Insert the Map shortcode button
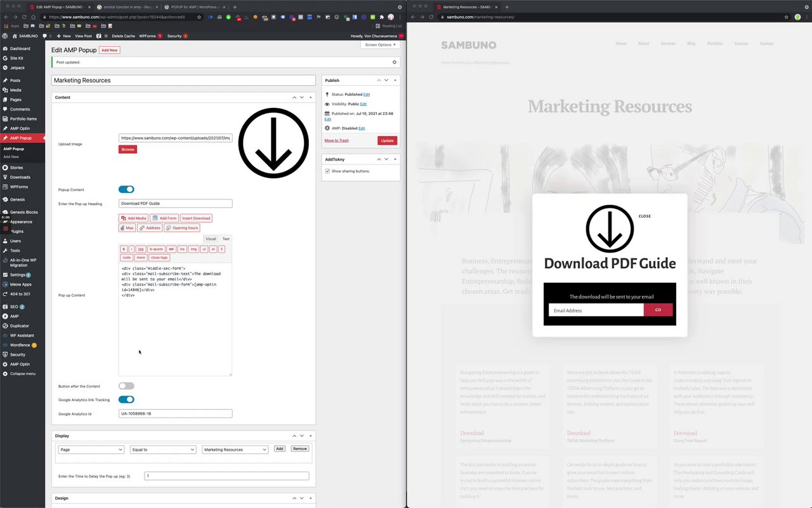This screenshot has height=508, width=812. coord(127,228)
